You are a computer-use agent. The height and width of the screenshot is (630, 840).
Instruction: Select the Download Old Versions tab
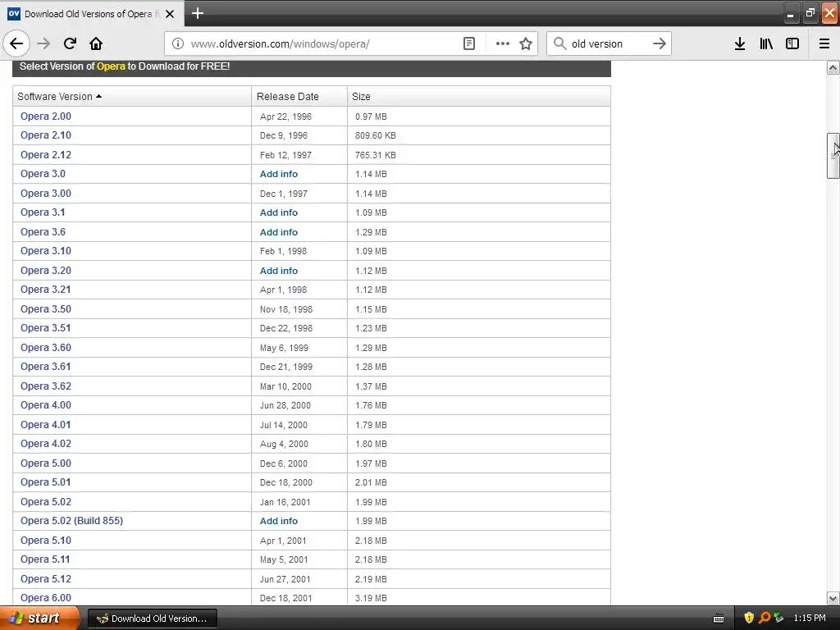click(92, 14)
